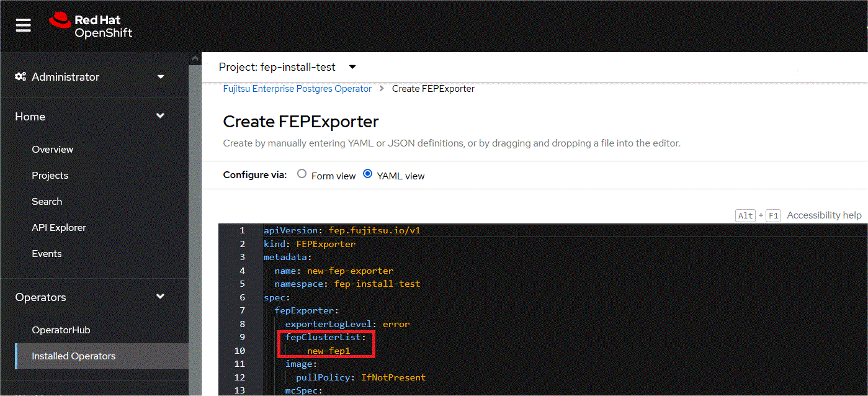Select the YAML view radio button

[x=368, y=174]
